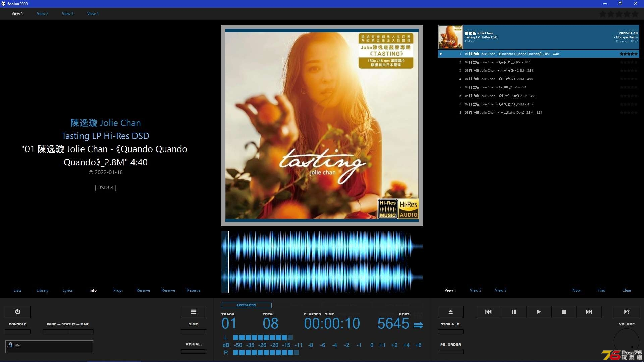Open the Library tab
The height and width of the screenshot is (362, 644).
tap(43, 290)
